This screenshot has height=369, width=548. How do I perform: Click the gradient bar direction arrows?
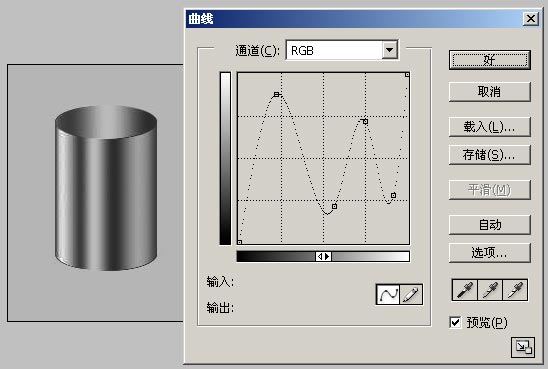323,256
